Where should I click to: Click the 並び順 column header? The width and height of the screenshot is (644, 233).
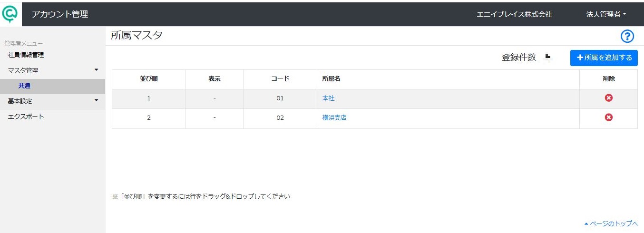pyautogui.click(x=149, y=79)
